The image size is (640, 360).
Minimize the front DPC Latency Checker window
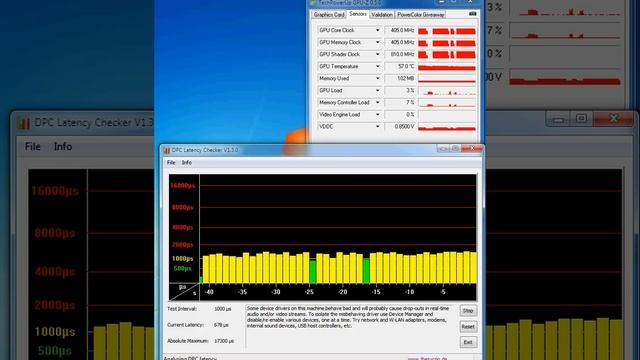tap(443, 149)
